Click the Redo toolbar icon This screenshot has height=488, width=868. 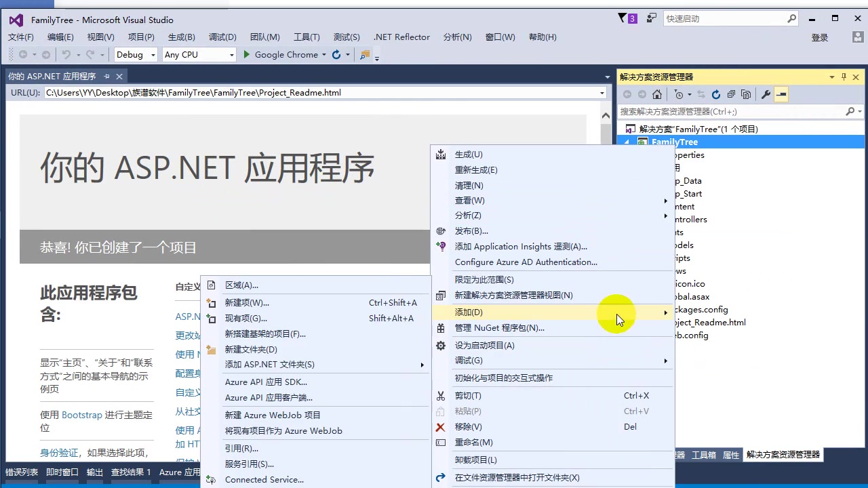[90, 55]
